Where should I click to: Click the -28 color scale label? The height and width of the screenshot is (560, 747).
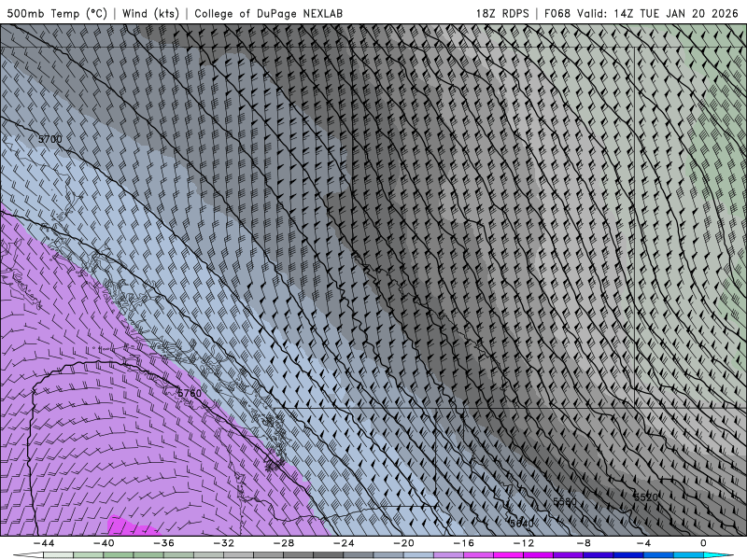(x=284, y=543)
